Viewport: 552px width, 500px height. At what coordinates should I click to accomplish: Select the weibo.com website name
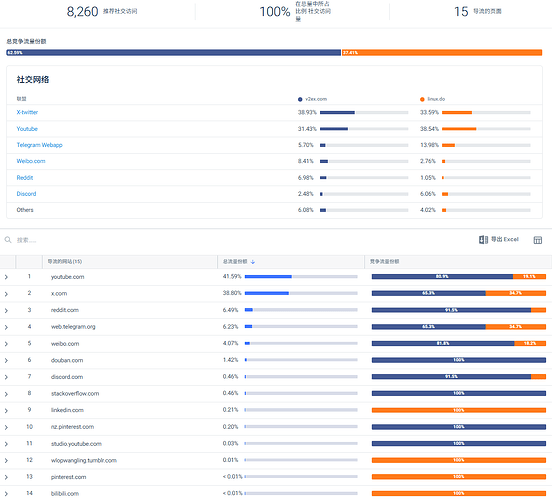[x=65, y=344]
